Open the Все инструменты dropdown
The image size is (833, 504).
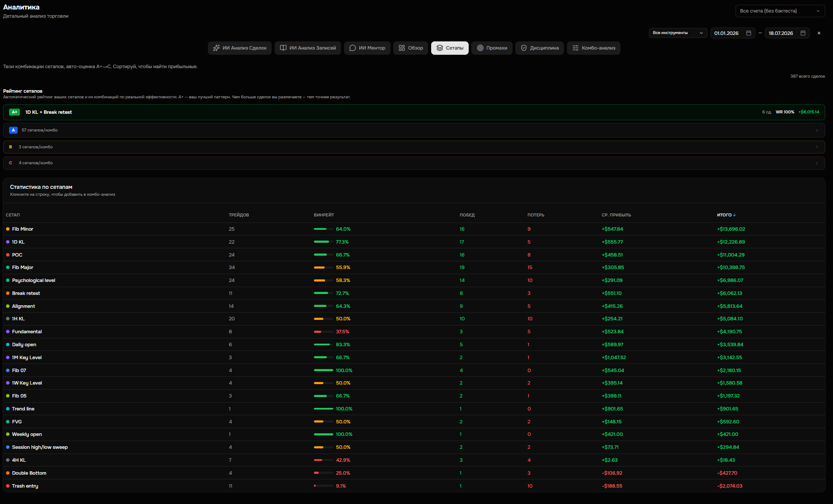(678, 33)
